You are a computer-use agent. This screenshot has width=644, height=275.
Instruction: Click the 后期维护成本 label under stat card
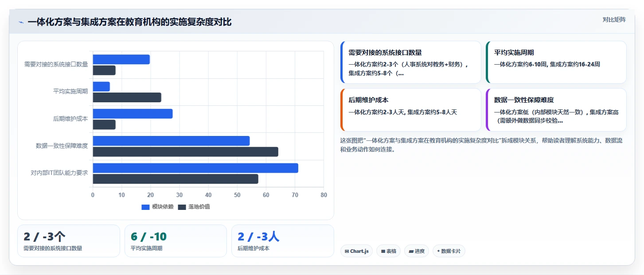(x=254, y=248)
